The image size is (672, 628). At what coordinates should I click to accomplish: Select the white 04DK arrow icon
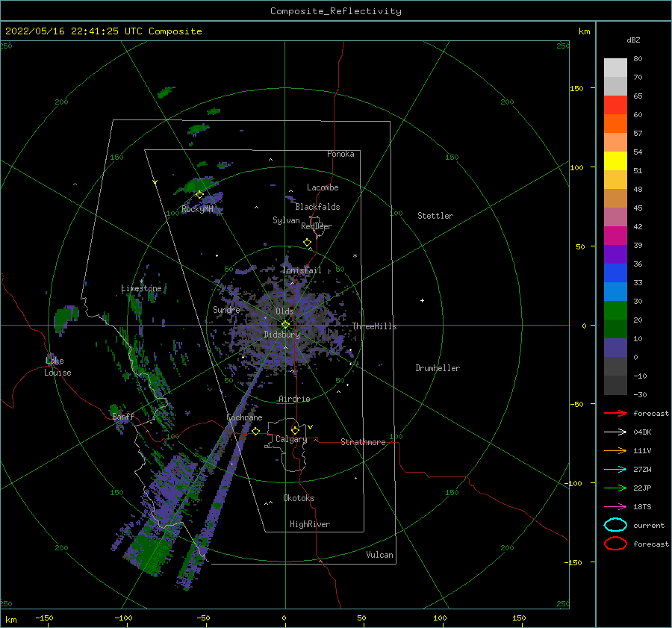point(615,432)
